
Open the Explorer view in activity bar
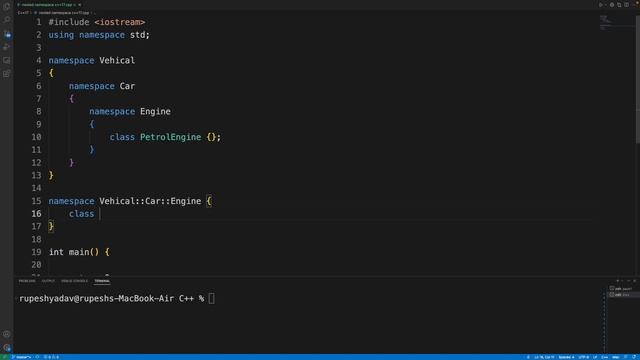(x=7, y=7)
